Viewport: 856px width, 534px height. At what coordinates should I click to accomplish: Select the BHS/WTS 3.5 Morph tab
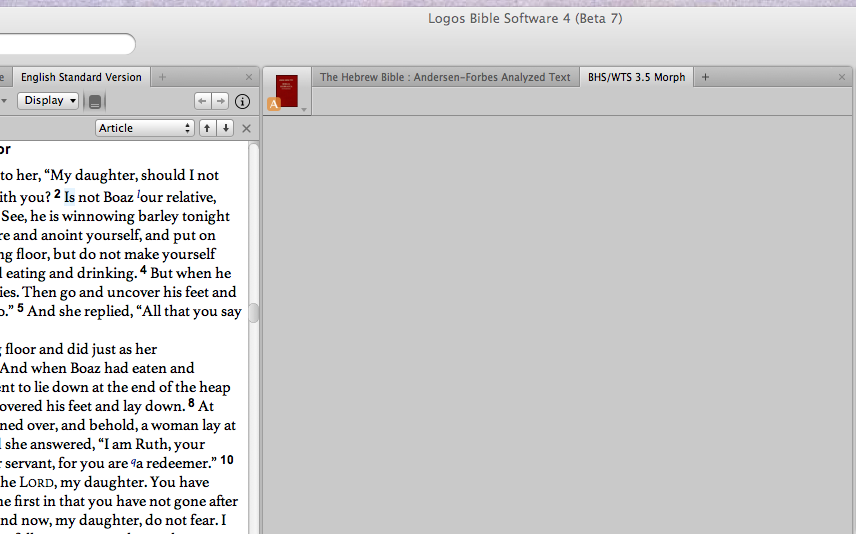tap(636, 77)
